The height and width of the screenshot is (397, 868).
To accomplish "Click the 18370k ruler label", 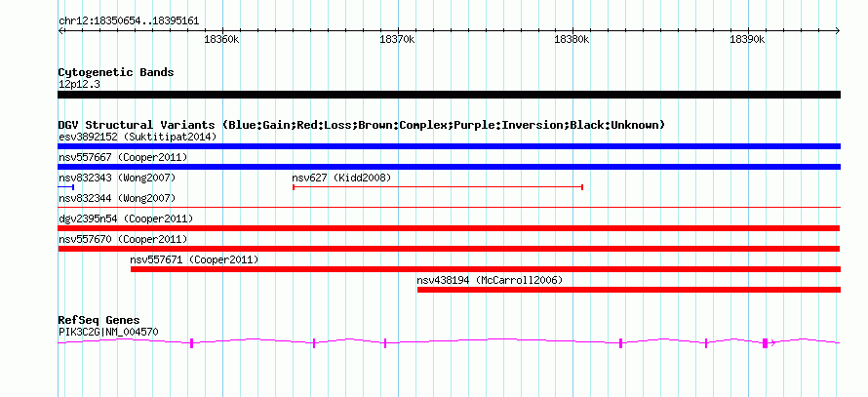I will pos(397,39).
